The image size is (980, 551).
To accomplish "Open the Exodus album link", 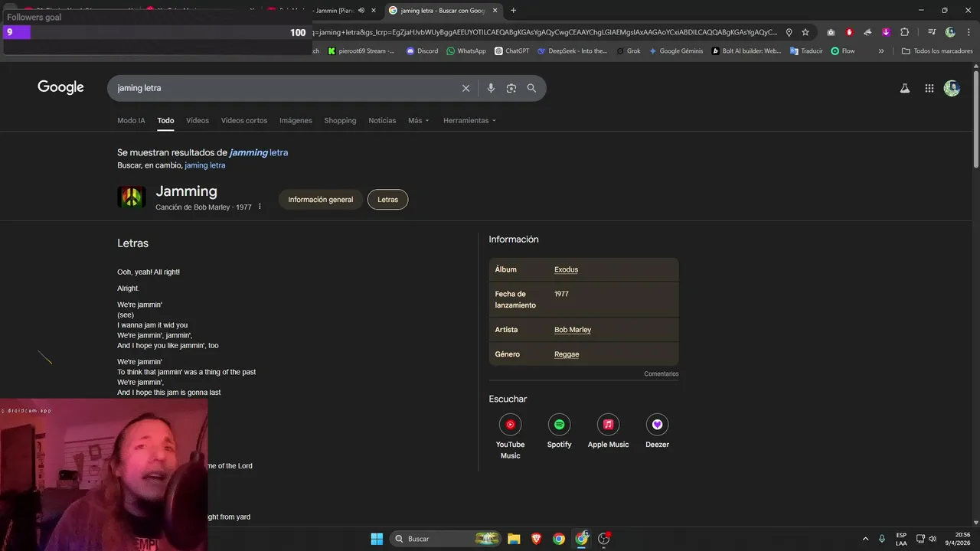I will coord(566,269).
